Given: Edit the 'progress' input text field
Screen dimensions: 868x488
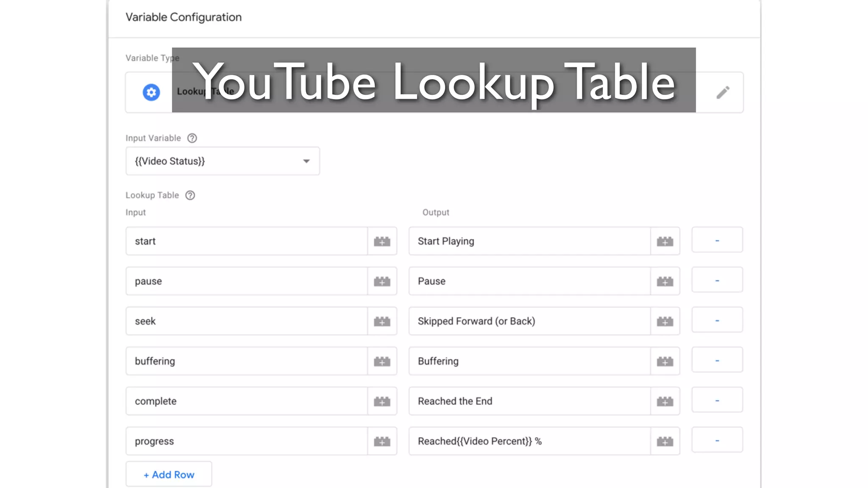Looking at the screenshot, I should pos(247,441).
